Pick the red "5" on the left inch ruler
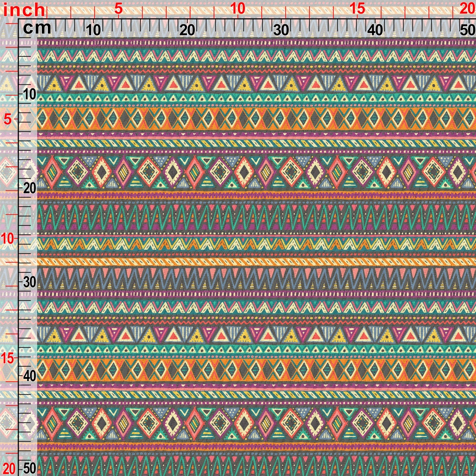Viewport: 476px width, 476px height. point(8,119)
